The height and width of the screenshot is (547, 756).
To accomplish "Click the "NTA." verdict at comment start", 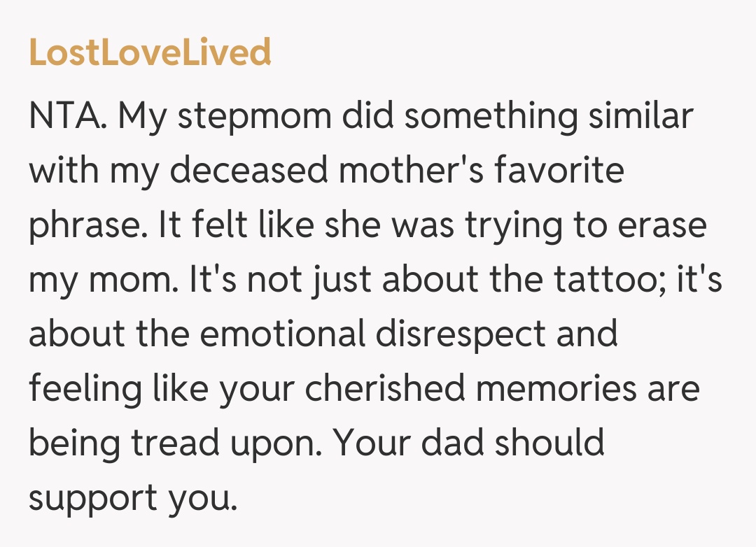I will point(66,117).
